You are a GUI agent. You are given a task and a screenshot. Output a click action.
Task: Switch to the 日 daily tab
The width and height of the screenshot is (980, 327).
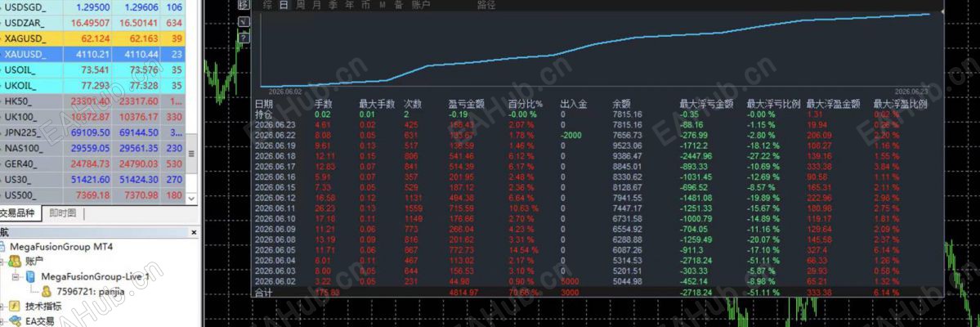click(284, 5)
